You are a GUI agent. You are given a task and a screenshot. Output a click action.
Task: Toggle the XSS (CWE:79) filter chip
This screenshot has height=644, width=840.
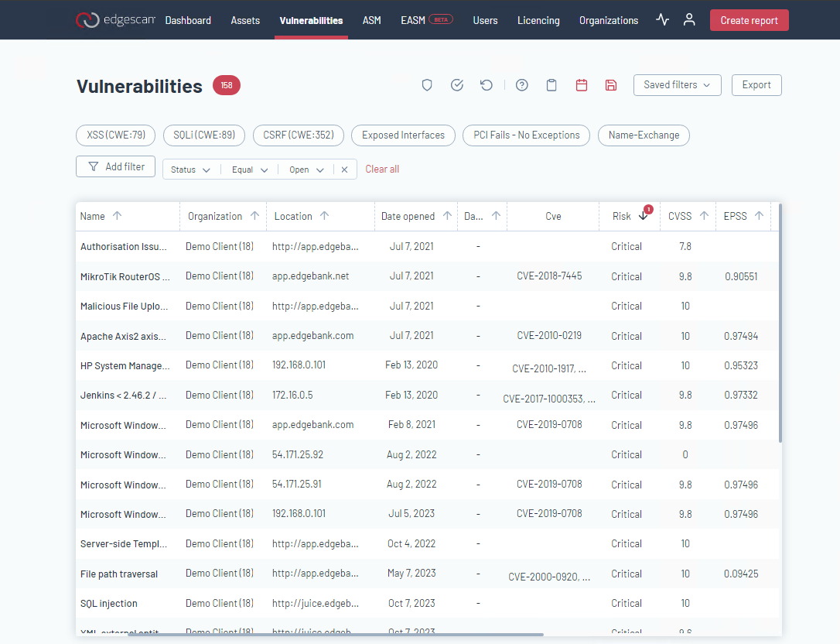coord(115,135)
